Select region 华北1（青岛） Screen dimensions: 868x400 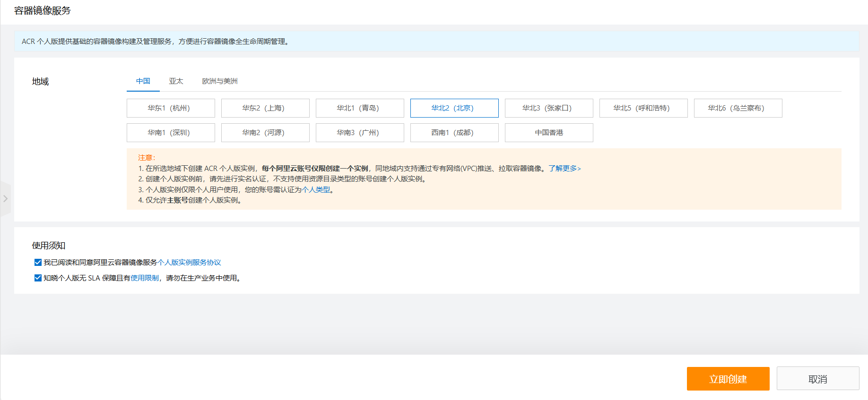tap(360, 108)
